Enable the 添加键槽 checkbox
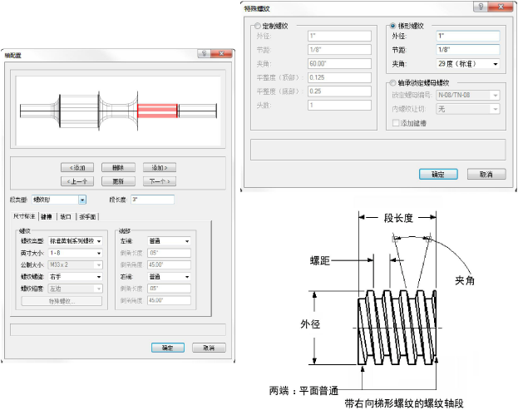518x420 pixels. 396,123
